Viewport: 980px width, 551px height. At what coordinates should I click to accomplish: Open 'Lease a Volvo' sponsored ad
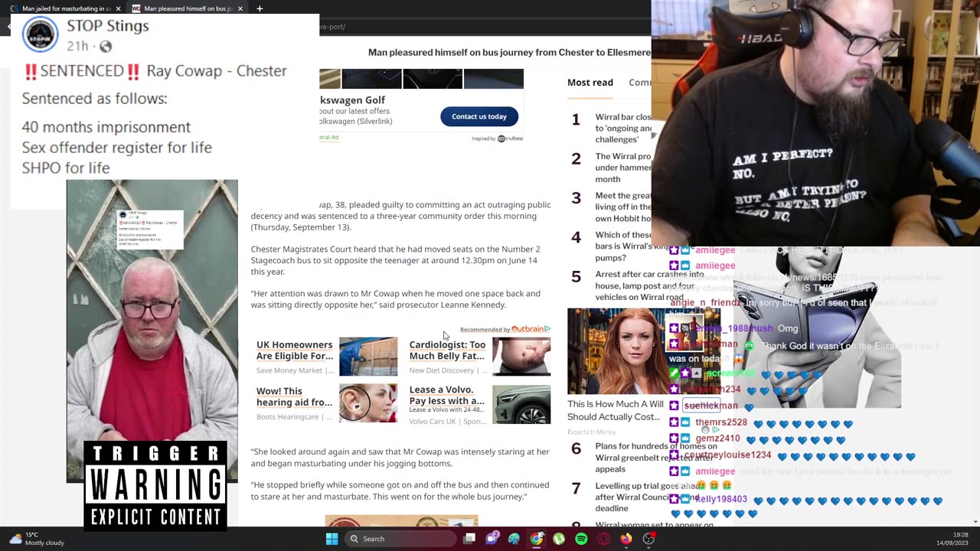point(447,395)
